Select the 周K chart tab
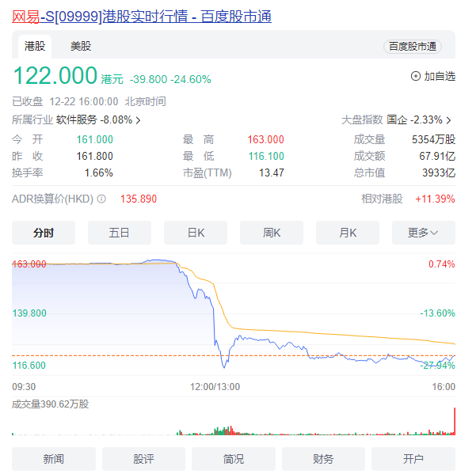Screen dimensions: 476x474 272,233
